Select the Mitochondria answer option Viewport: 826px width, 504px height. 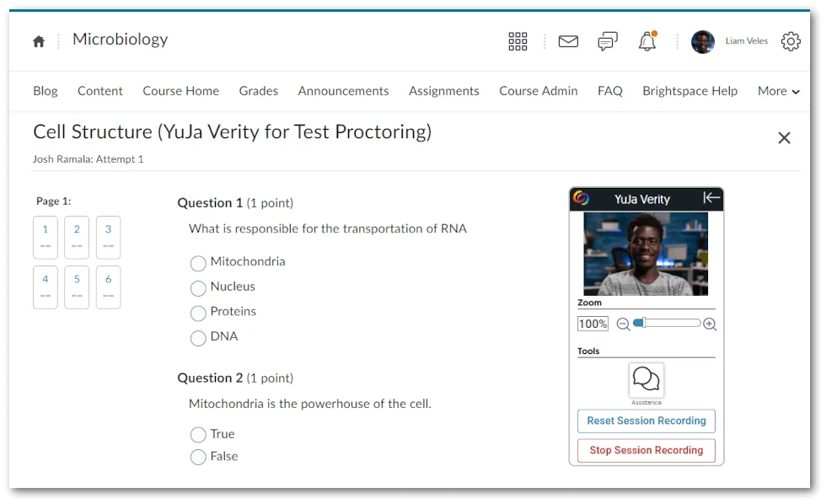coord(198,263)
